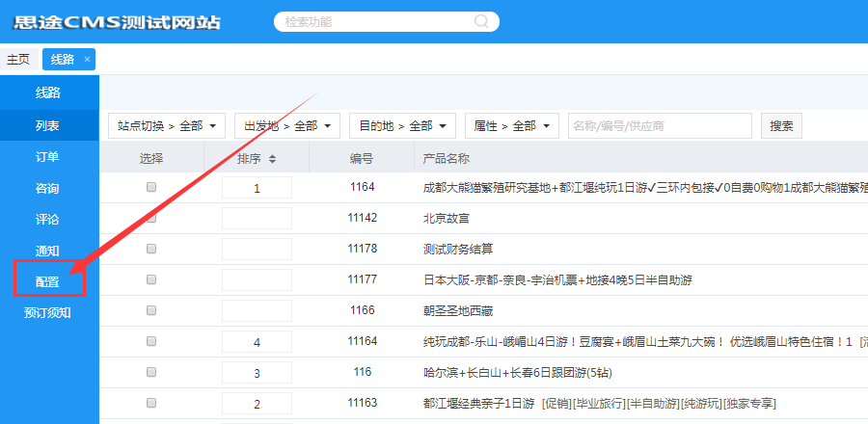Close the 线路 tab with the x icon

click(87, 60)
